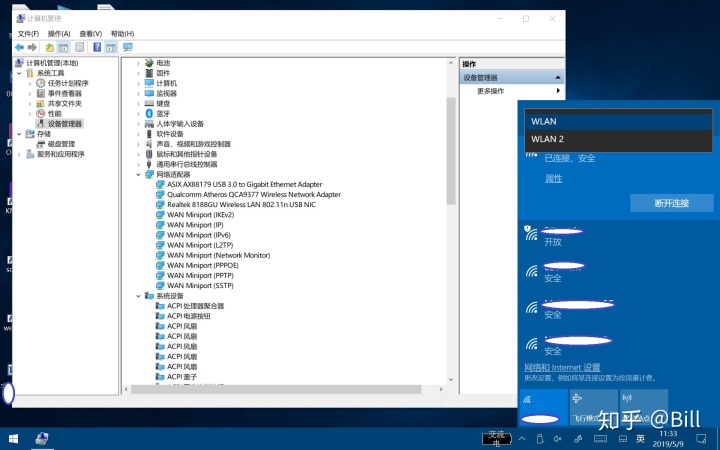The width and height of the screenshot is (720, 450).
Task: Click the taskbar clock showing 11:33
Action: pos(668,439)
